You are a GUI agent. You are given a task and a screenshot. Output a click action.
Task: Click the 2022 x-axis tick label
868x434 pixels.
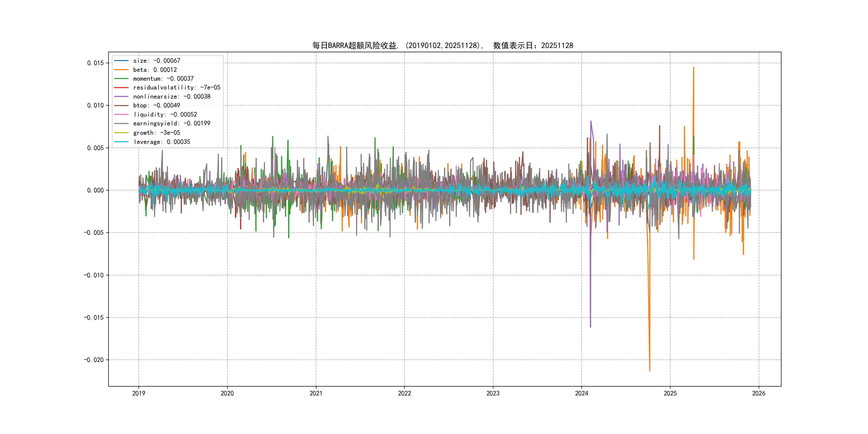point(404,393)
